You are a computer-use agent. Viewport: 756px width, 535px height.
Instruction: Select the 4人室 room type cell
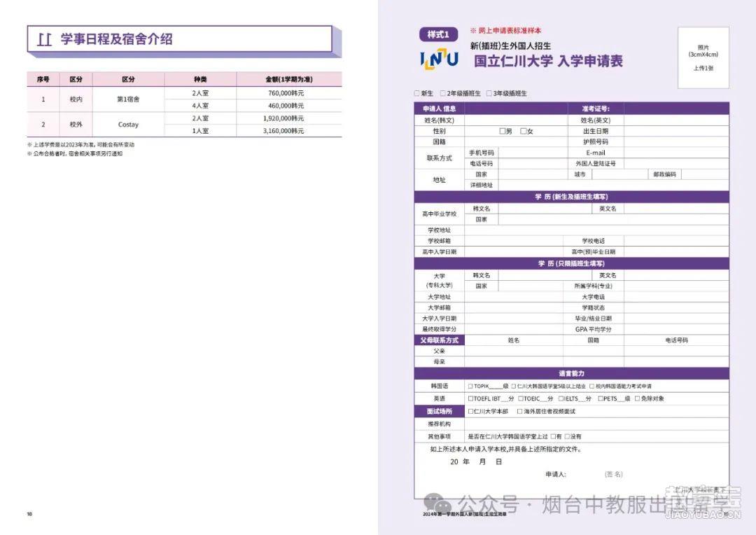200,106
